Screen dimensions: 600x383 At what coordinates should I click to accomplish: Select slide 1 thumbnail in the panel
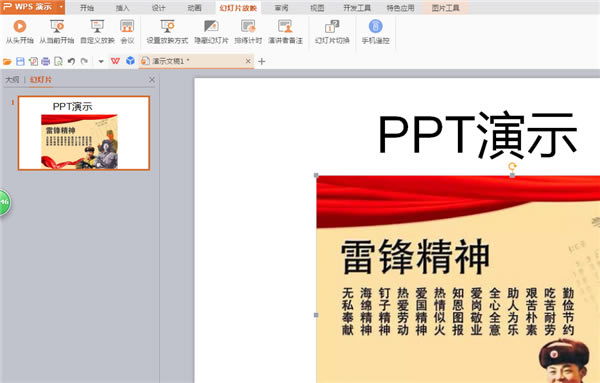[84, 133]
